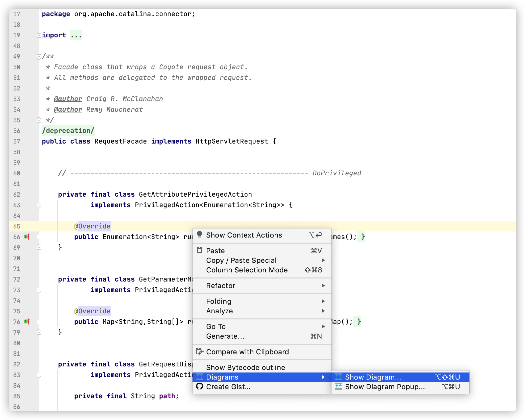
Task: Collapse the class body fold on line 63
Action: click(x=39, y=205)
